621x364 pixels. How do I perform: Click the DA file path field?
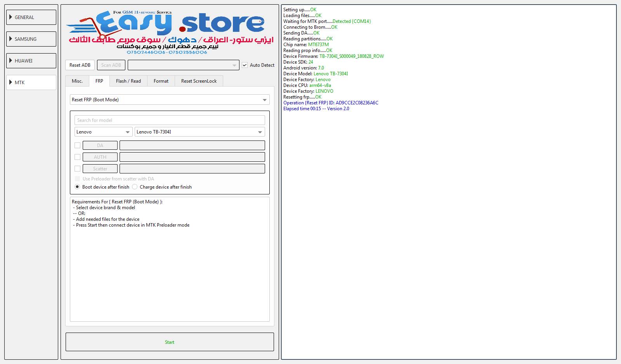coord(192,146)
